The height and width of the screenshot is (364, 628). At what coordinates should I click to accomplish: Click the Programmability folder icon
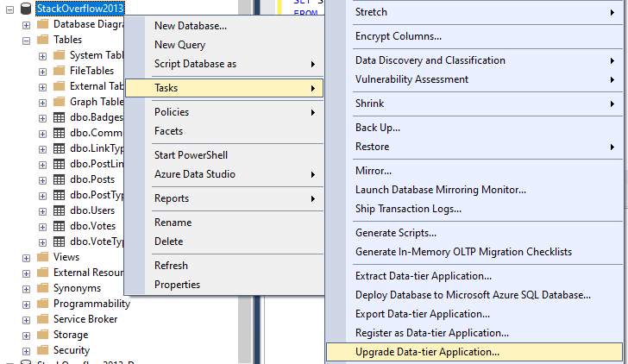click(42, 304)
